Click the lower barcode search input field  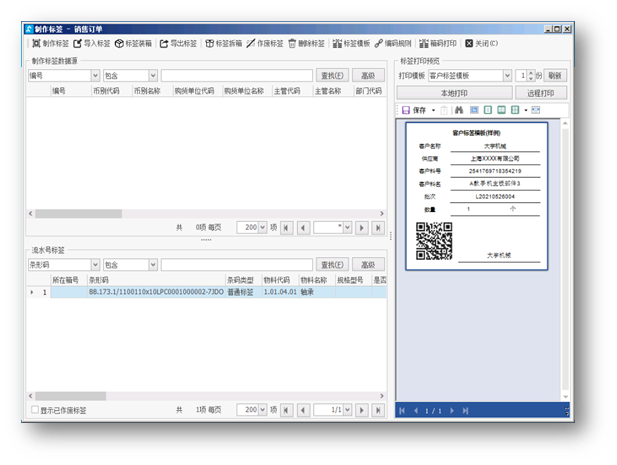(236, 265)
